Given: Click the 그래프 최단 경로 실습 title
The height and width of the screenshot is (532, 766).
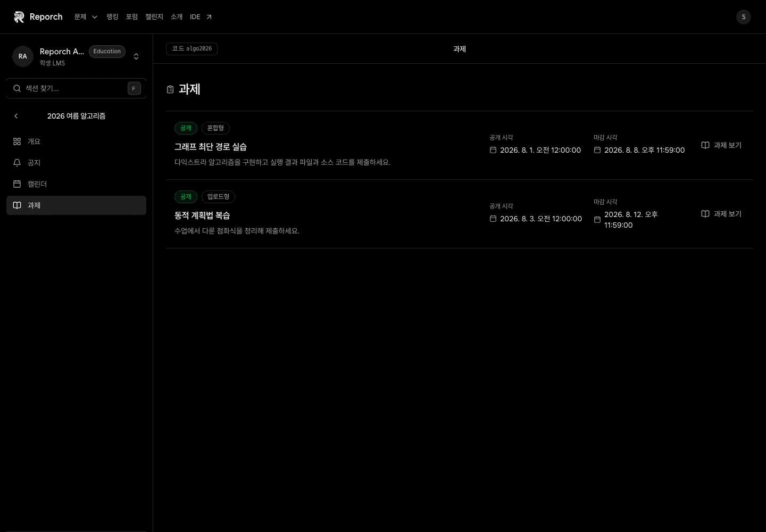Looking at the screenshot, I should 211,147.
